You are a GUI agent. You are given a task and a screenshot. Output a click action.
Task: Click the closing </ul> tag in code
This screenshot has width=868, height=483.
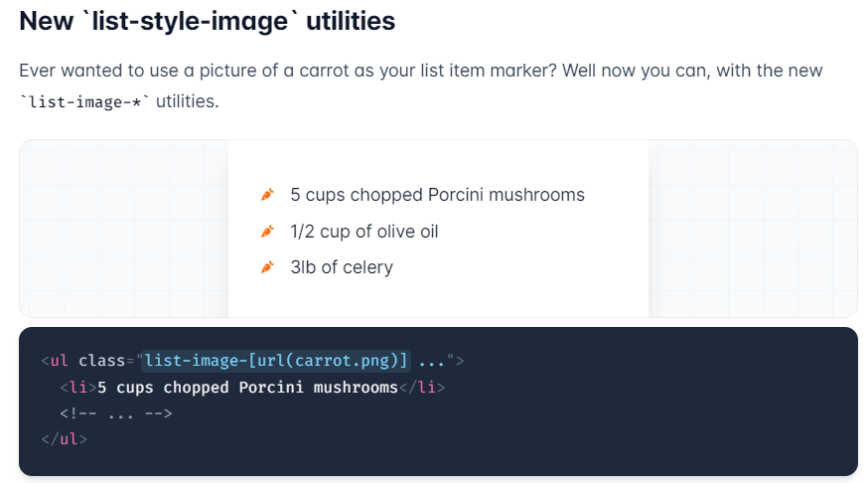[x=64, y=438]
